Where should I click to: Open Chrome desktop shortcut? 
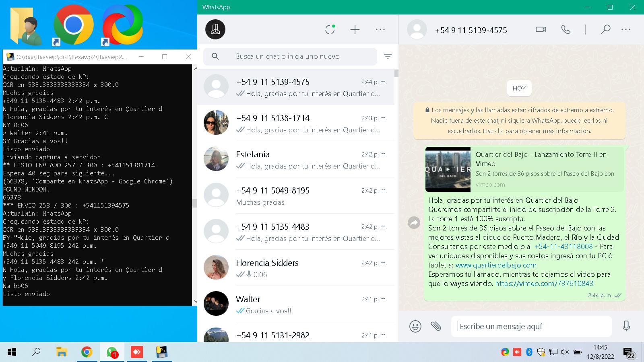tap(73, 25)
